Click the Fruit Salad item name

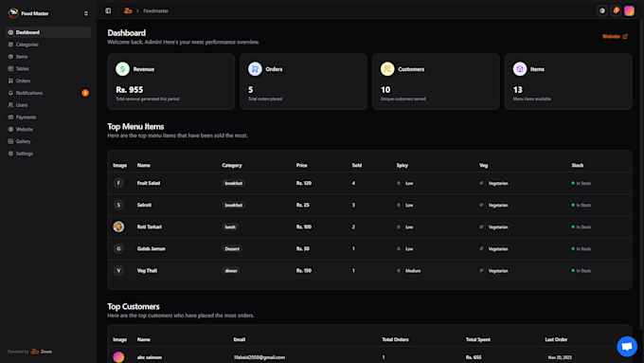coord(149,183)
